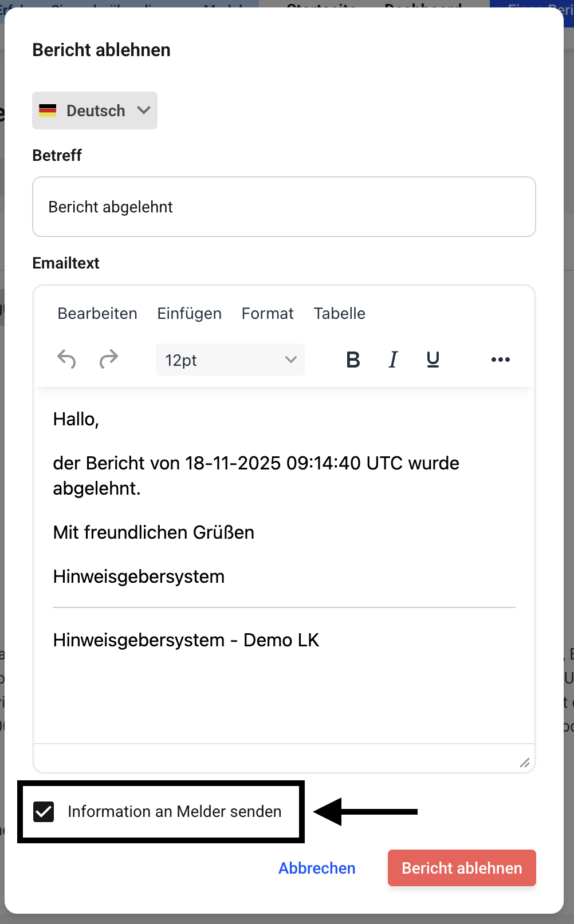Open the Format menu
This screenshot has width=574, height=924.
(x=268, y=314)
